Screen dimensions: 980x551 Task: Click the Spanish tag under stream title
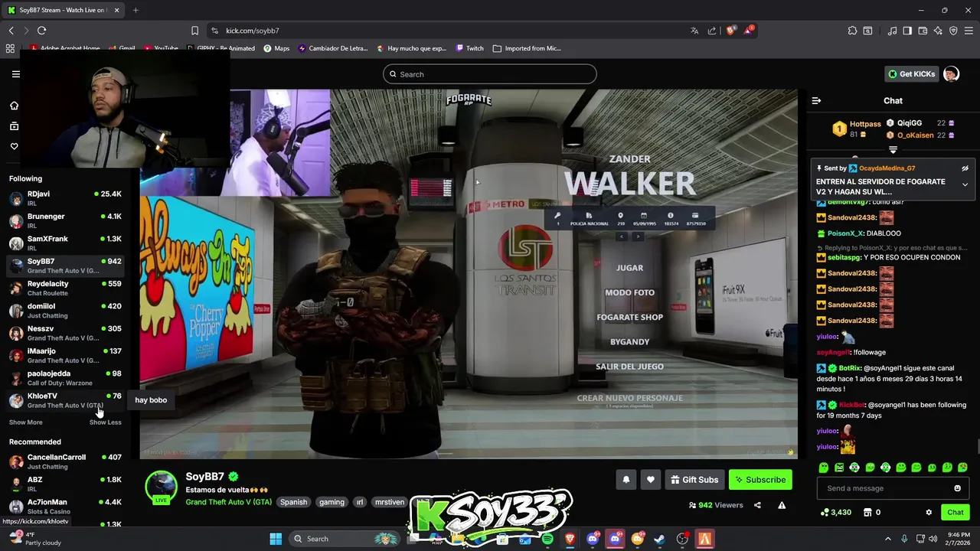(293, 502)
